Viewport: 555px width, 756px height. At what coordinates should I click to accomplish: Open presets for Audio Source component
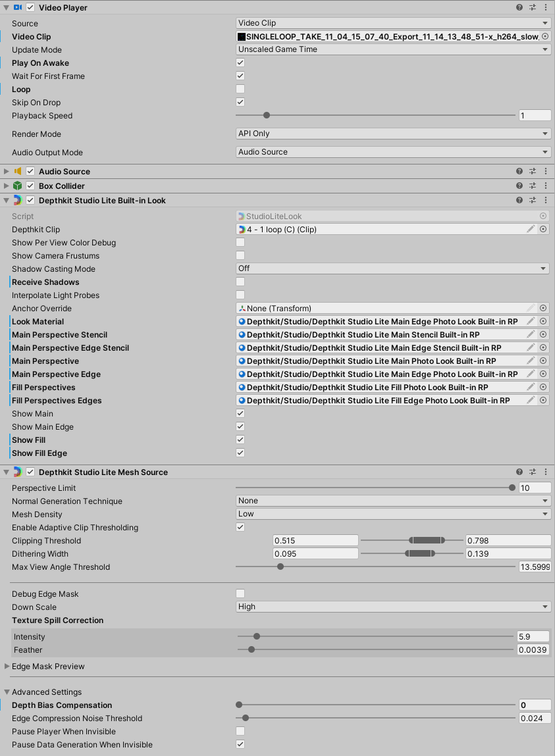[x=533, y=171]
